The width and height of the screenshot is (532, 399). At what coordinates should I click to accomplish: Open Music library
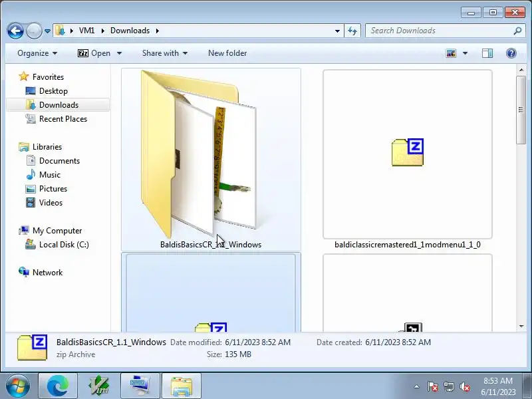point(49,174)
